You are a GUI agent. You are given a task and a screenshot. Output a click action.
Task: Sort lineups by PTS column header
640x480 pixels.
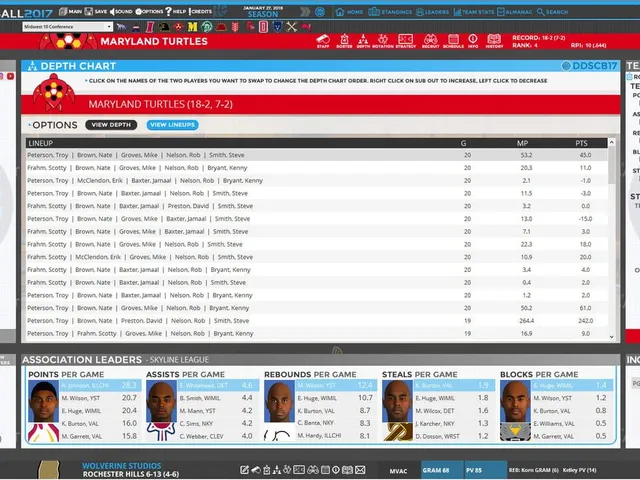581,143
